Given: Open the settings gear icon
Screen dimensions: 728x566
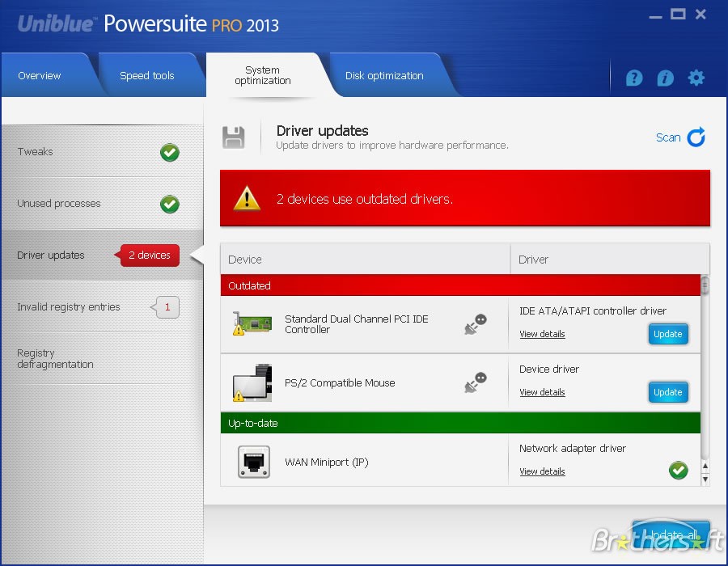Looking at the screenshot, I should pyautogui.click(x=696, y=78).
